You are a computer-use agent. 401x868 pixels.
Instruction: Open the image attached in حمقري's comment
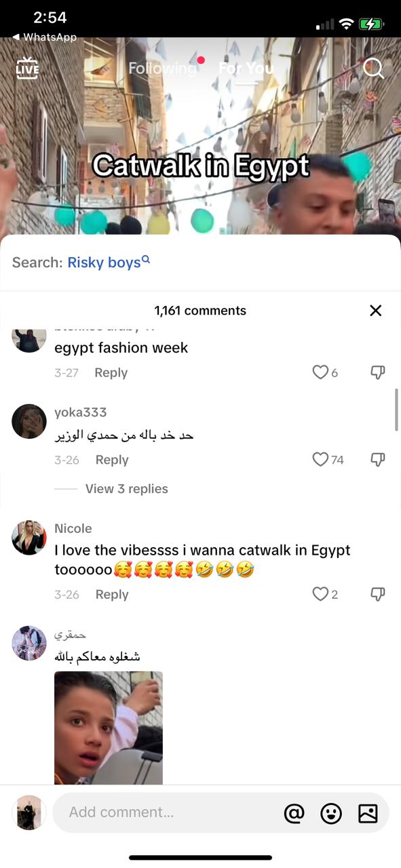[109, 728]
